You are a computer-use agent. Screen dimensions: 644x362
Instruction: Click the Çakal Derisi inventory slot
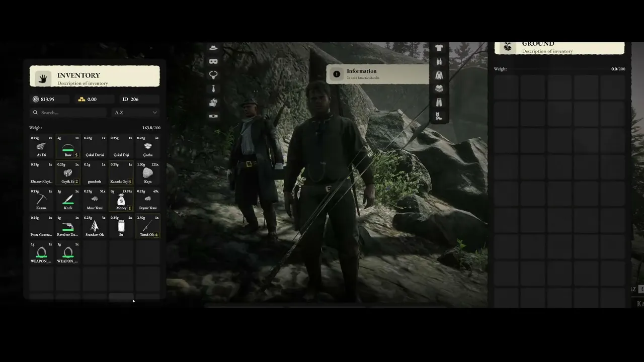[x=95, y=146]
